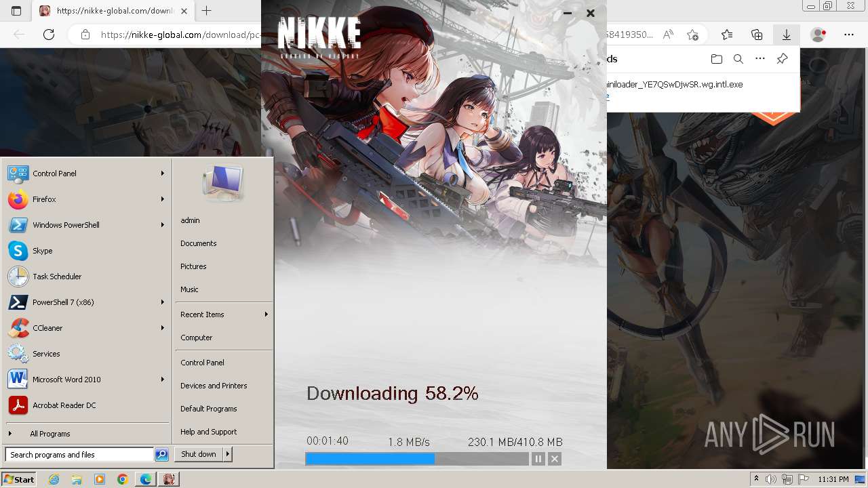This screenshot has width=868, height=488.
Task: Cancel the NIKKE download with X button
Action: coord(555,459)
